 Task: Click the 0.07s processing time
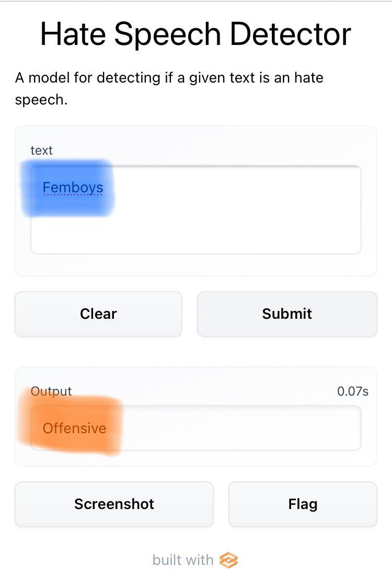pyautogui.click(x=353, y=391)
